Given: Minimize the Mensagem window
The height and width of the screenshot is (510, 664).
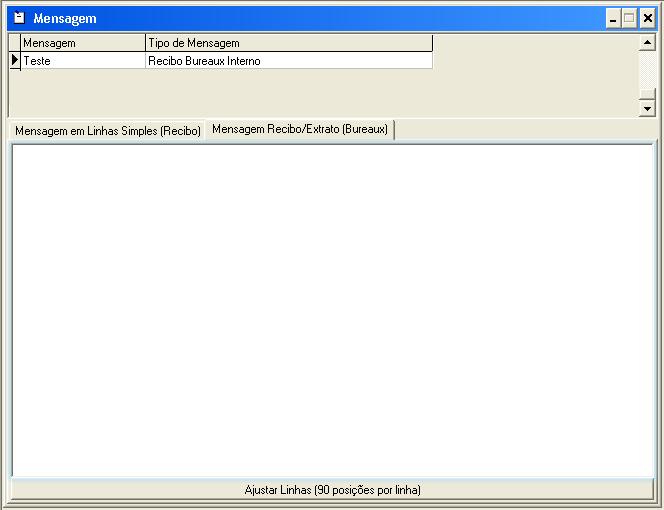Looking at the screenshot, I should tap(613, 18).
